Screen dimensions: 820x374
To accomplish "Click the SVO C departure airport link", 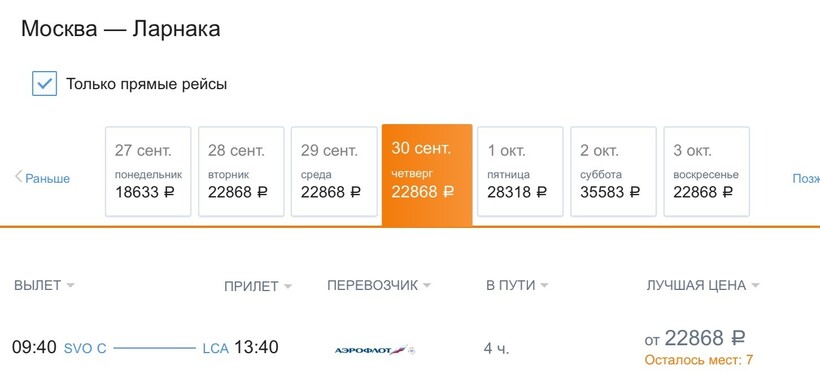I will (x=85, y=348).
